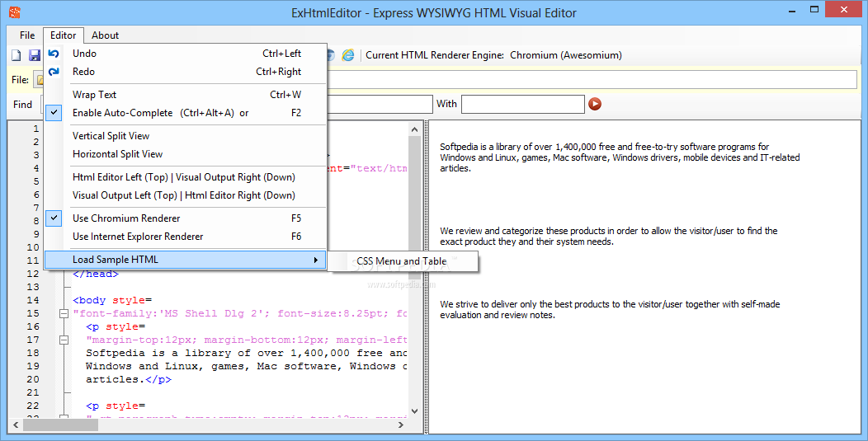Select Horizontal Split View
The height and width of the screenshot is (441, 868).
(x=186, y=154)
